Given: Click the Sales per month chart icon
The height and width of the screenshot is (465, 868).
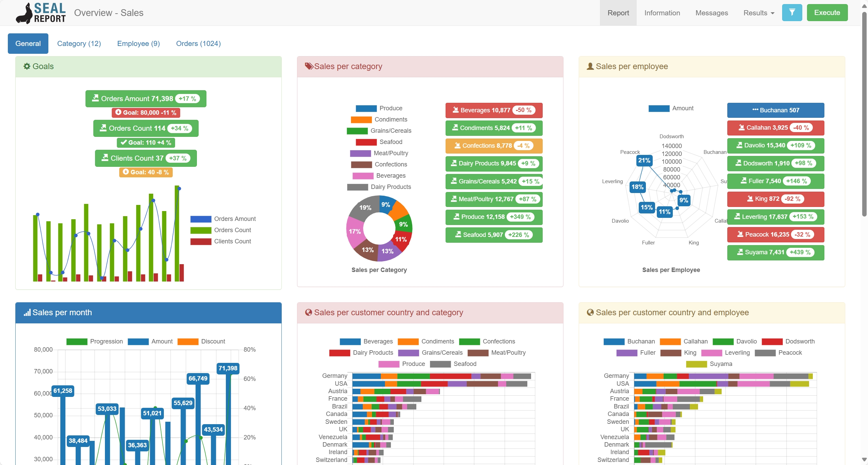Looking at the screenshot, I should 27,312.
